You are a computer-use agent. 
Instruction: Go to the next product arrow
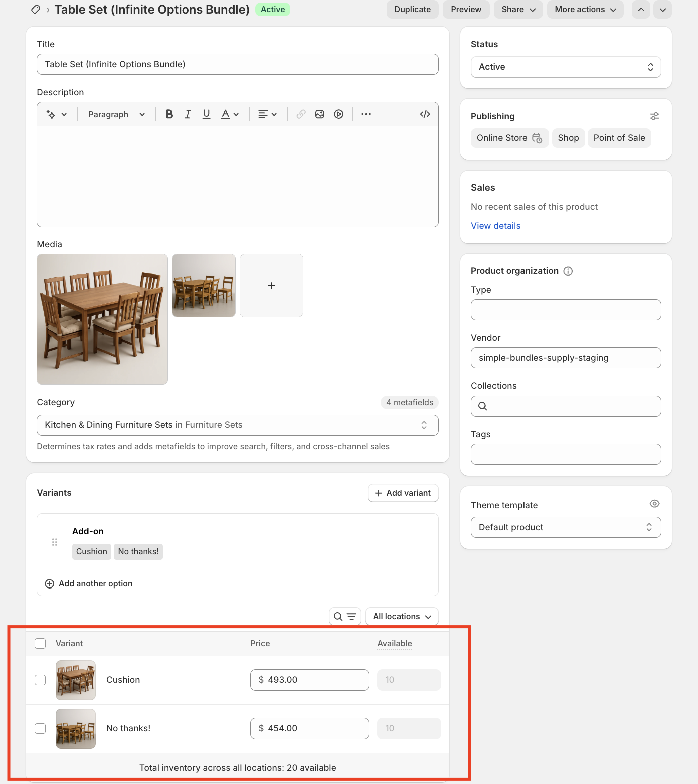(662, 10)
